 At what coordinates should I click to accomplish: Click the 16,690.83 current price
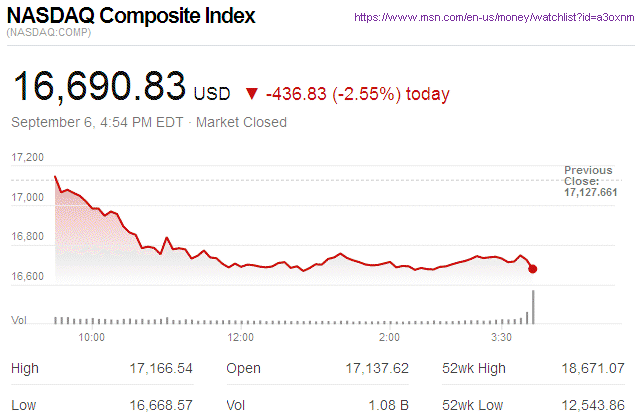(98, 87)
